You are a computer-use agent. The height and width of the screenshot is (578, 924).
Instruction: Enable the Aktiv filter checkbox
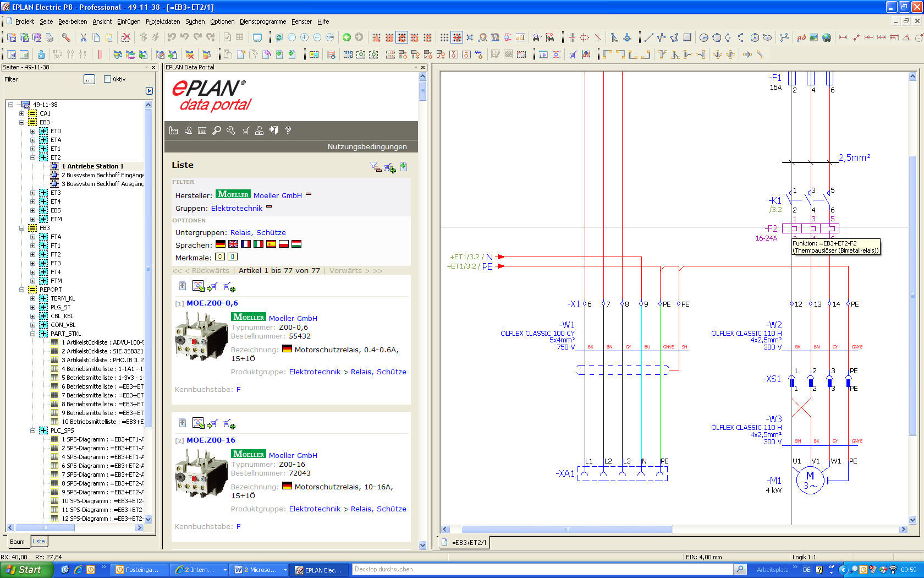point(108,79)
